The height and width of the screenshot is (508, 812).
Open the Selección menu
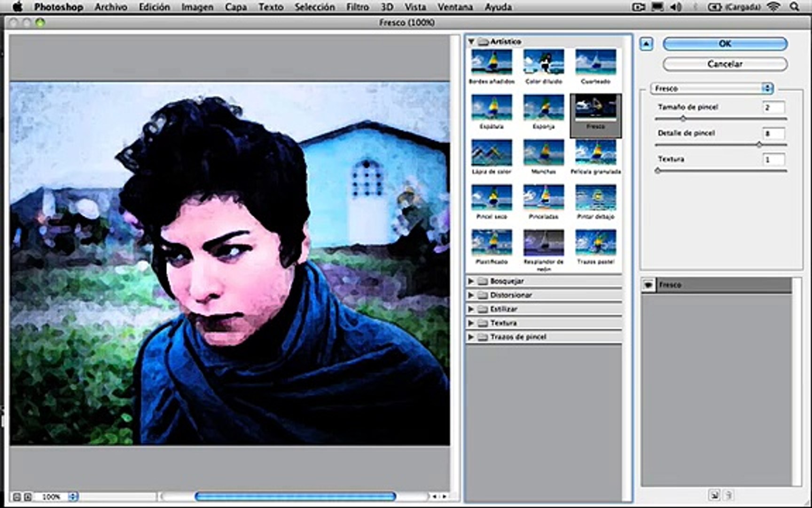coord(315,7)
